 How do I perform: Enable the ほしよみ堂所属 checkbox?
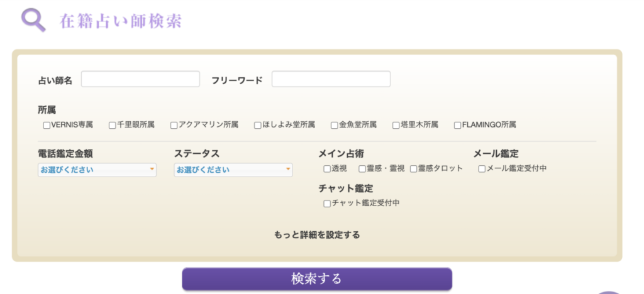point(258,125)
